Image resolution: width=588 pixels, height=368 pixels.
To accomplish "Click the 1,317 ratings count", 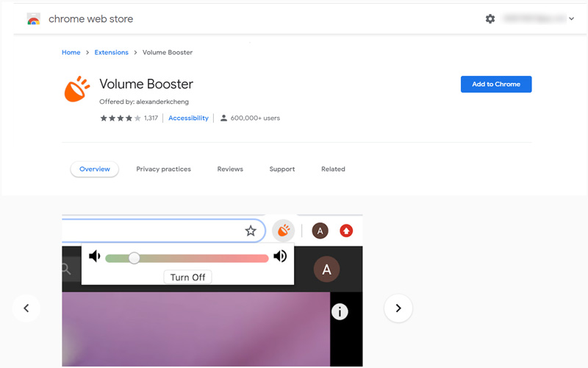I will (151, 118).
